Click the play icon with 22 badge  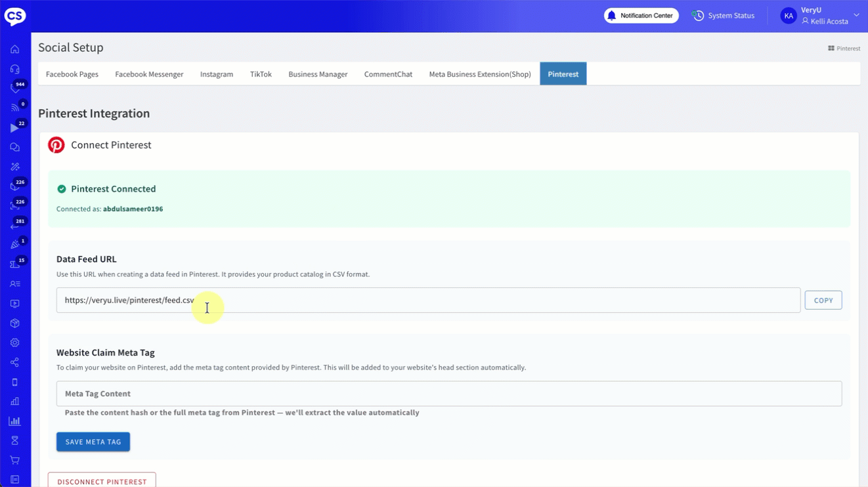pyautogui.click(x=14, y=128)
